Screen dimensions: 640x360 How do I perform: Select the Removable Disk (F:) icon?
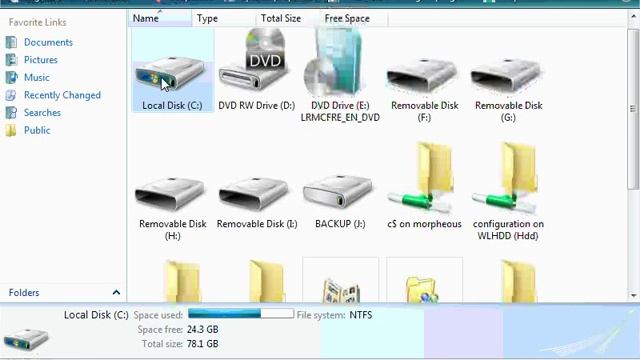[x=422, y=75]
